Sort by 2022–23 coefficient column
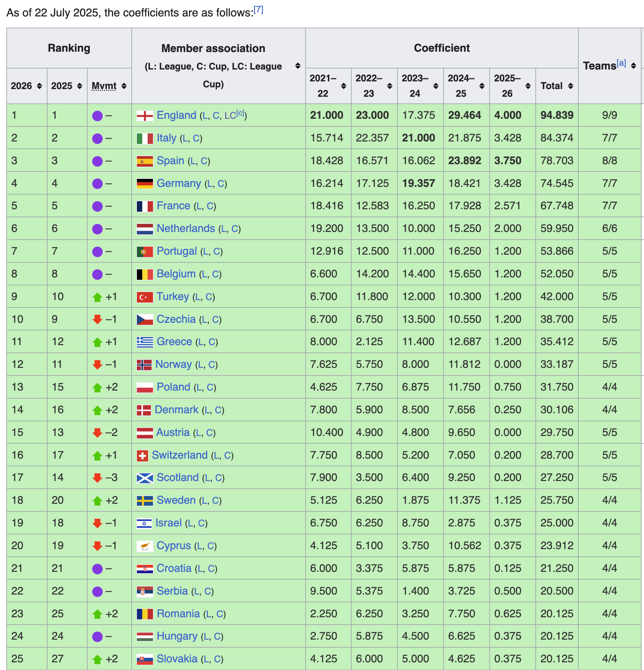 (x=390, y=86)
